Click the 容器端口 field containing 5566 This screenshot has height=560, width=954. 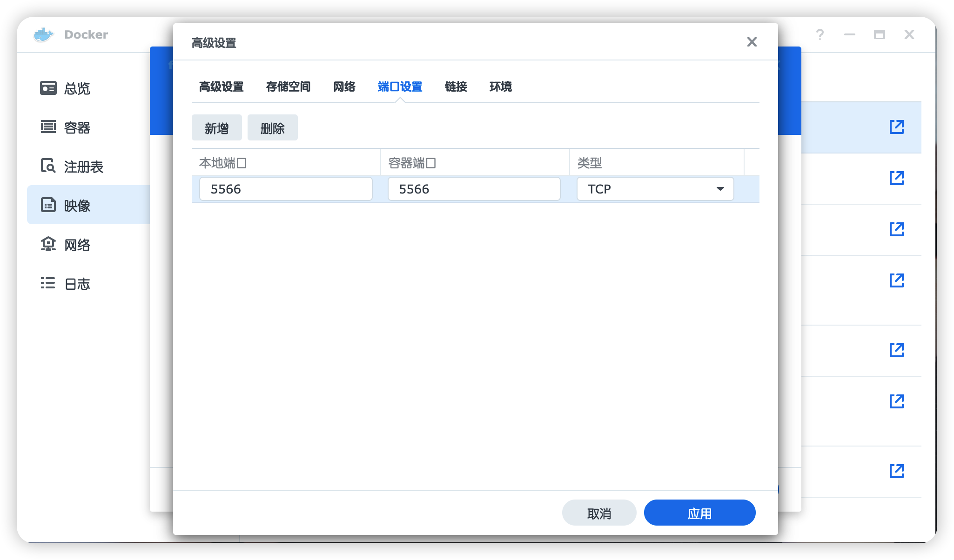474,189
